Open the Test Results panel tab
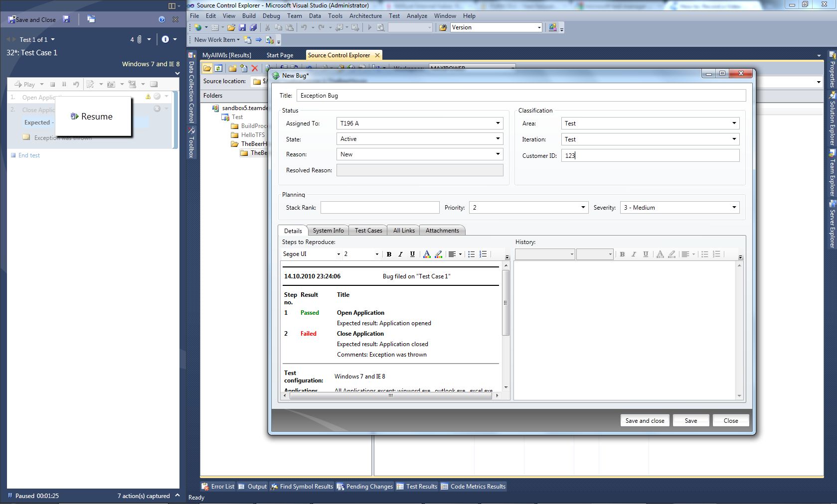The height and width of the screenshot is (504, 837). pos(417,487)
